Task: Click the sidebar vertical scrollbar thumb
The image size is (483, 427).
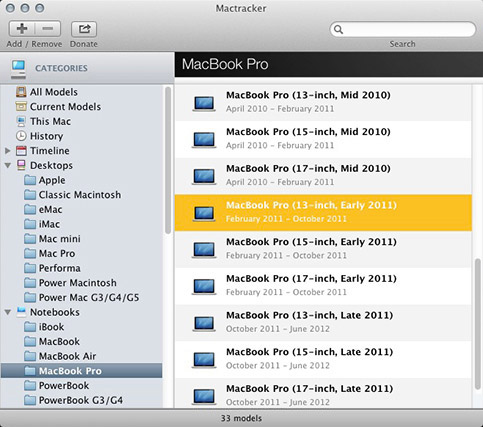Action: coord(168,160)
